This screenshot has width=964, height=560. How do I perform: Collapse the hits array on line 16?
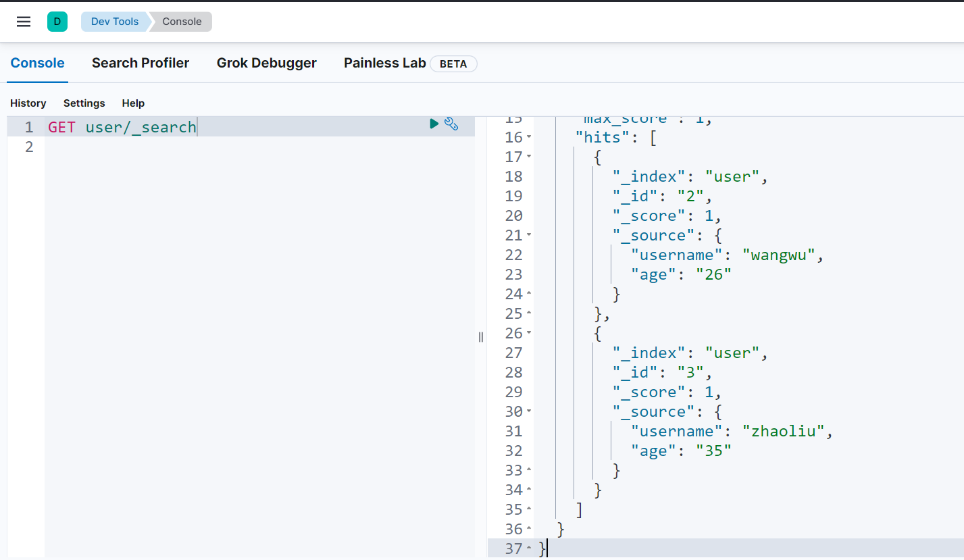(529, 138)
